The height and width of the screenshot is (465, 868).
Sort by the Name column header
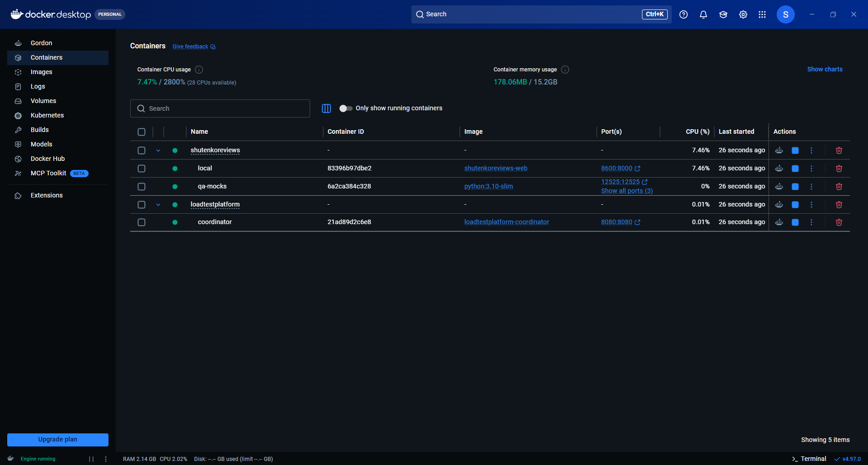(x=199, y=132)
